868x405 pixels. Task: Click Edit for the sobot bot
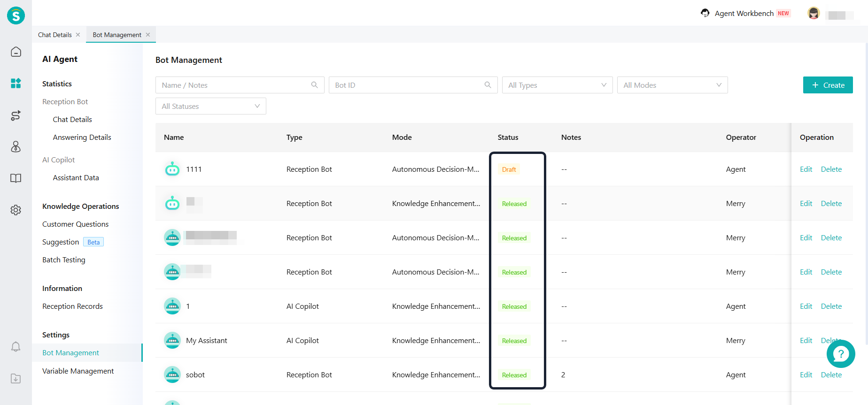(806, 374)
